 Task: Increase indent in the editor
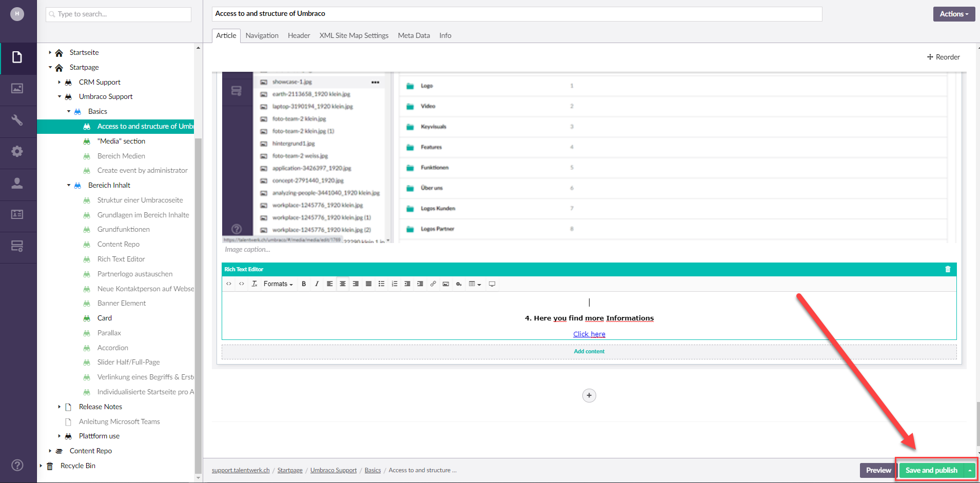[x=420, y=284]
